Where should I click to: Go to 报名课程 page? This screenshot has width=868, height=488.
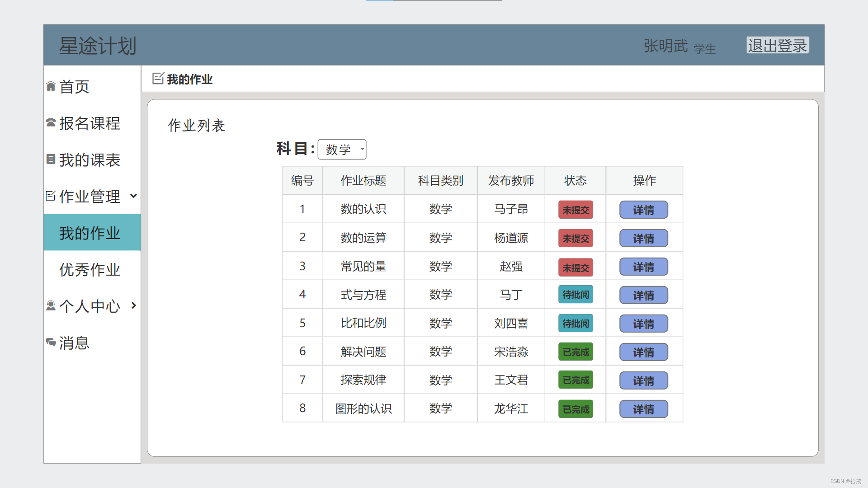tap(90, 123)
